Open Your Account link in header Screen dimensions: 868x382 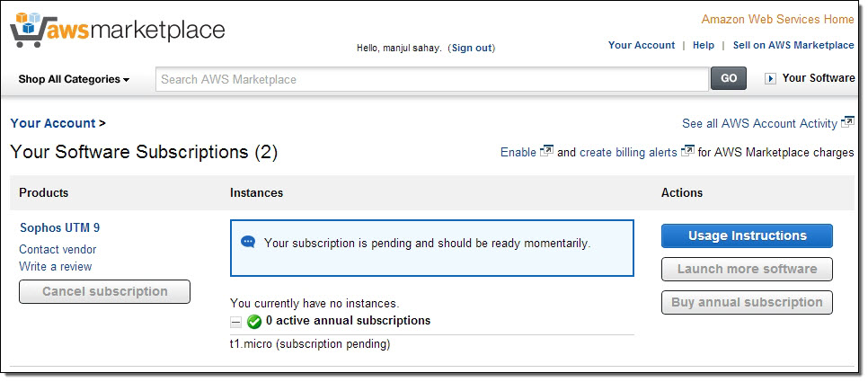point(642,46)
